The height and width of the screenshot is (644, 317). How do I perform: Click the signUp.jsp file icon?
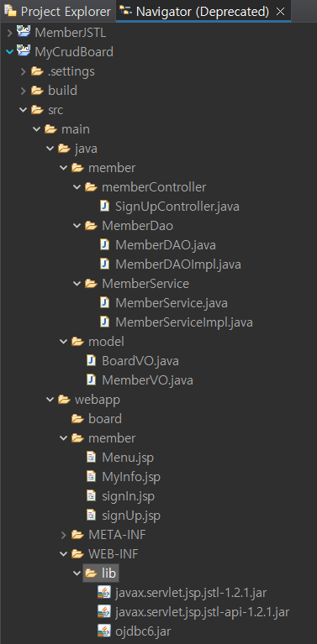coord(92,515)
